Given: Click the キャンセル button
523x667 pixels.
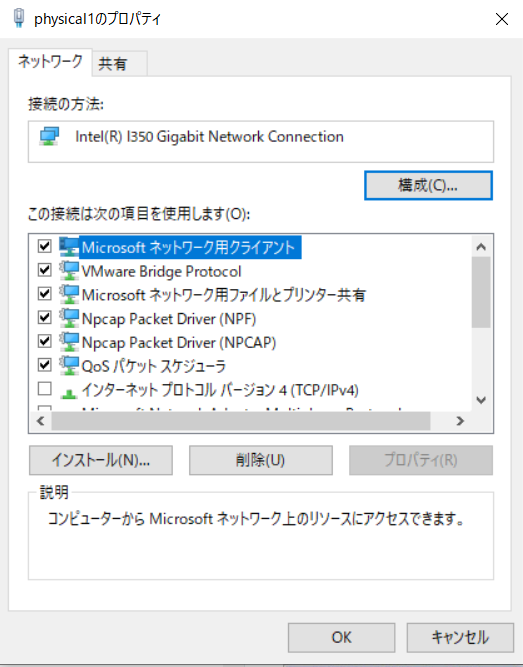Looking at the screenshot, I should [x=460, y=638].
